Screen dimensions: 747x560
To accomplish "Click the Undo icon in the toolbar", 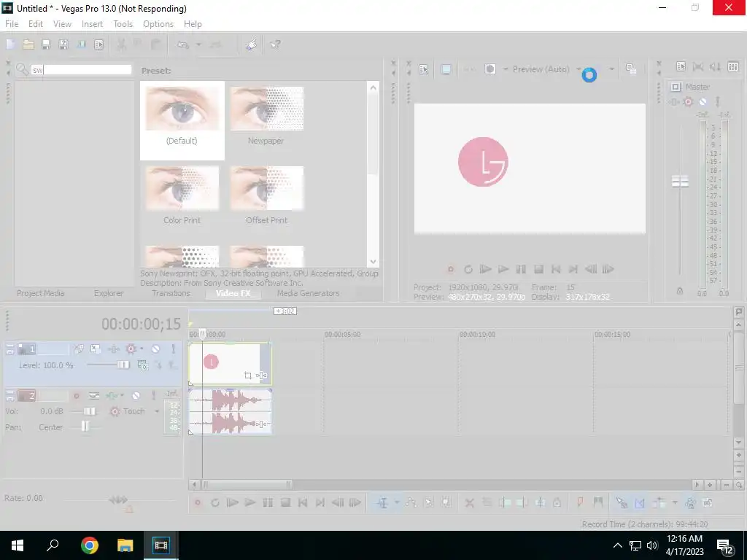I will 183,44.
